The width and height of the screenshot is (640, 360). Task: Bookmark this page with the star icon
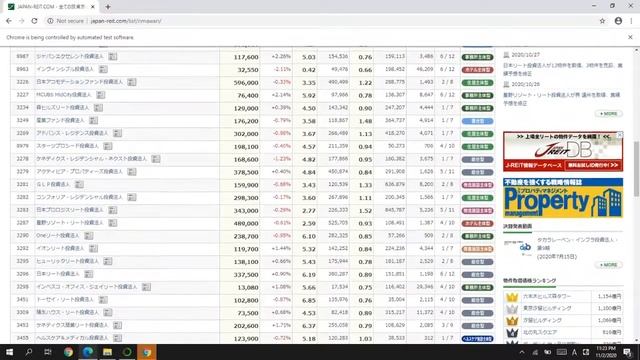pyautogui.click(x=602, y=21)
